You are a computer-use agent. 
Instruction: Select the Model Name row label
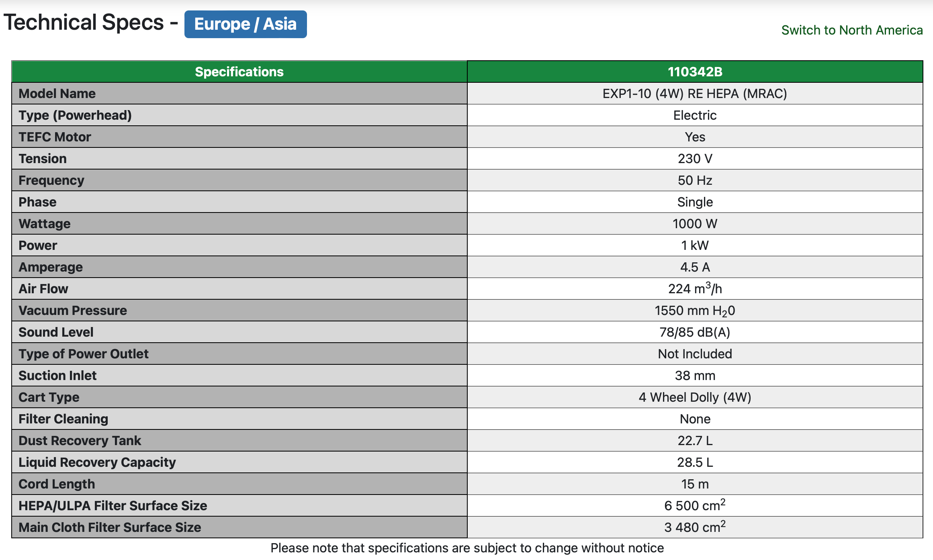[x=57, y=94]
